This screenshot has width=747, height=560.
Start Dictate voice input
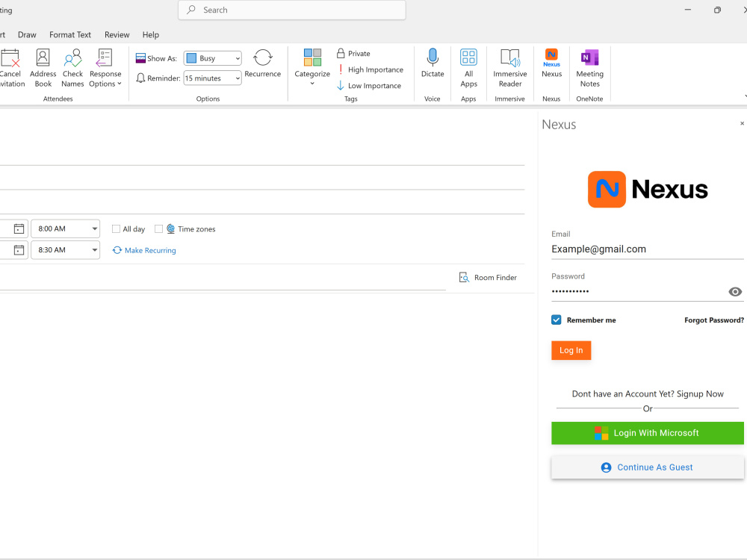pos(432,63)
